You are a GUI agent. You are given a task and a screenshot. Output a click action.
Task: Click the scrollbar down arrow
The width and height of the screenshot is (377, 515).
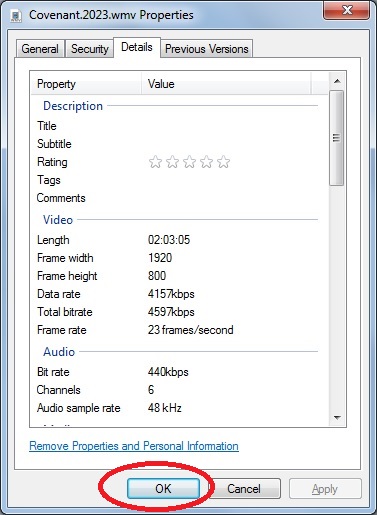coord(337,417)
